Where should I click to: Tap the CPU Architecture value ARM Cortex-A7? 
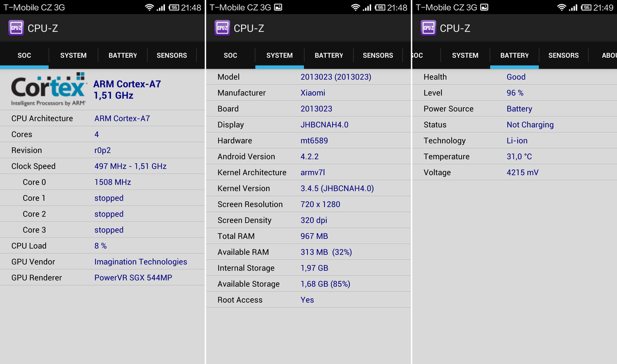[122, 119]
